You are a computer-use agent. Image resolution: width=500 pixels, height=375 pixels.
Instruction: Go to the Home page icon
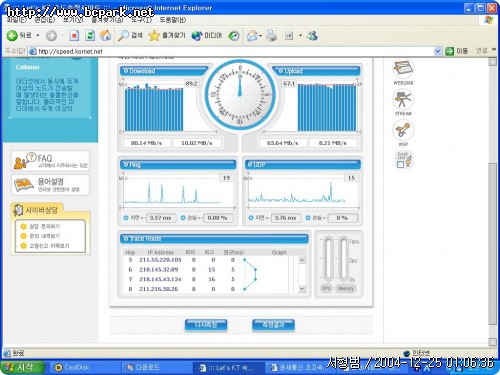click(x=105, y=35)
